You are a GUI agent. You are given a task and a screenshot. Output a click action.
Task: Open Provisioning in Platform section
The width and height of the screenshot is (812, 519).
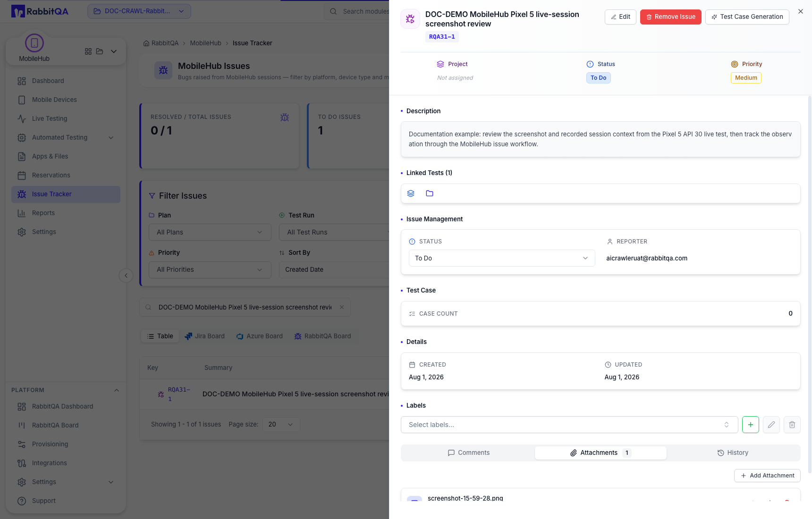[x=66, y=444]
